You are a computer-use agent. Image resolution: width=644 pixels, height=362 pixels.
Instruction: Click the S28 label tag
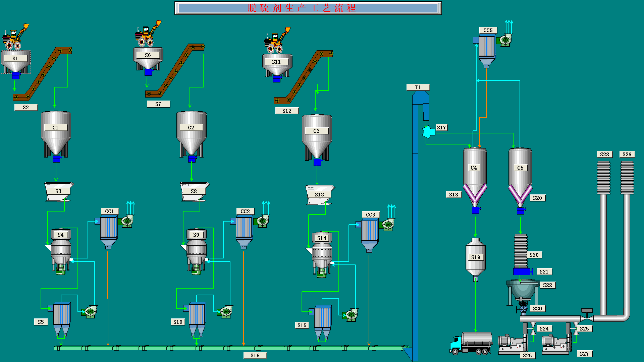(x=604, y=154)
